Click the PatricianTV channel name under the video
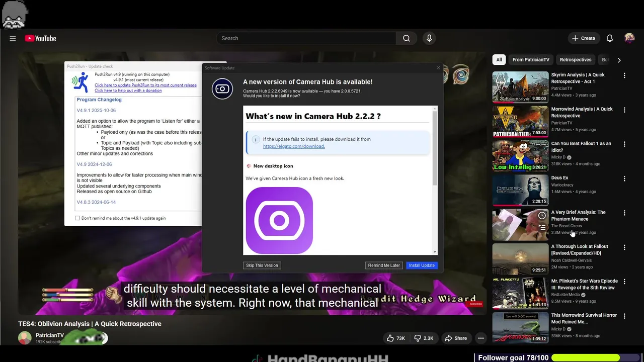 [50, 335]
